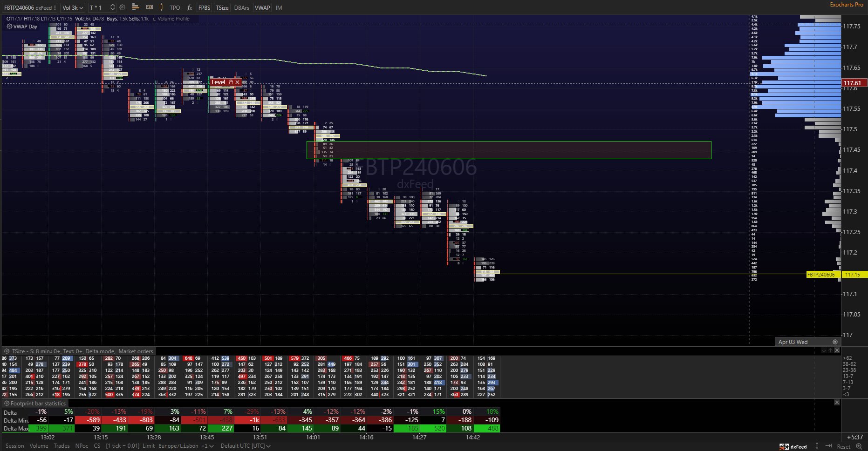This screenshot has width=868, height=451.
Task: Click the <3 trade size legend entry
Action: point(846,394)
